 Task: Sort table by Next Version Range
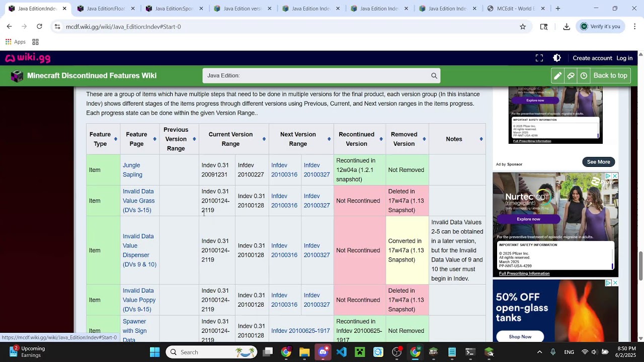click(x=329, y=139)
